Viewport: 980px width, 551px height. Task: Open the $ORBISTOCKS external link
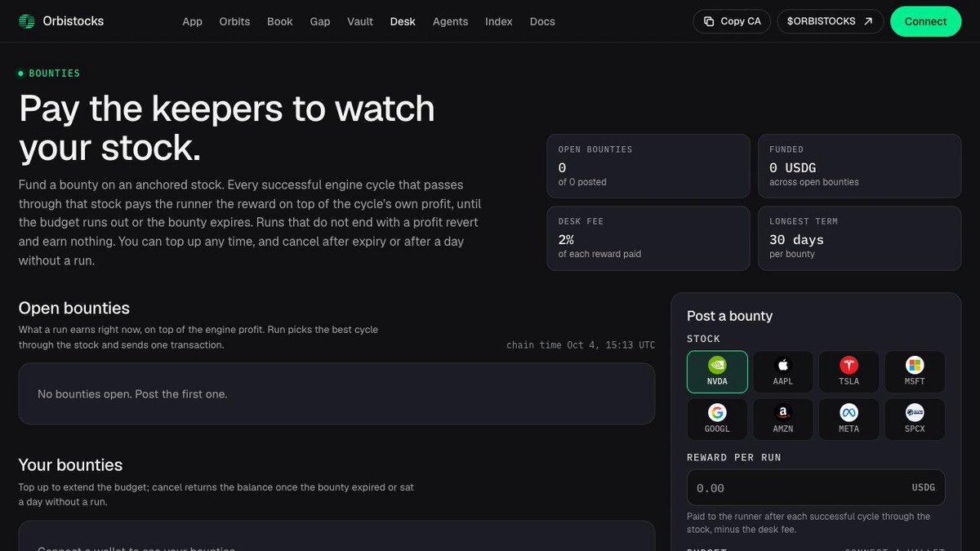coord(830,21)
